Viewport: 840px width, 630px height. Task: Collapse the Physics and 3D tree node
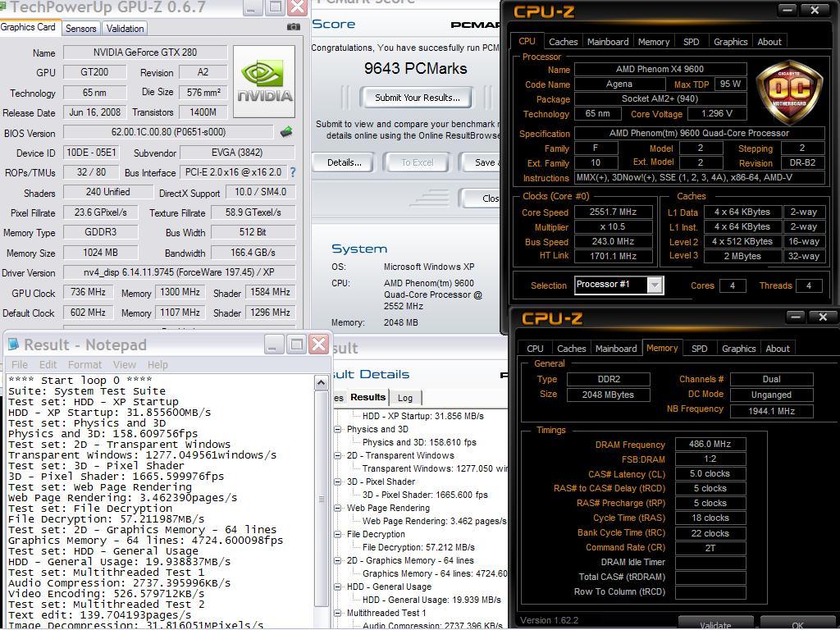(337, 429)
